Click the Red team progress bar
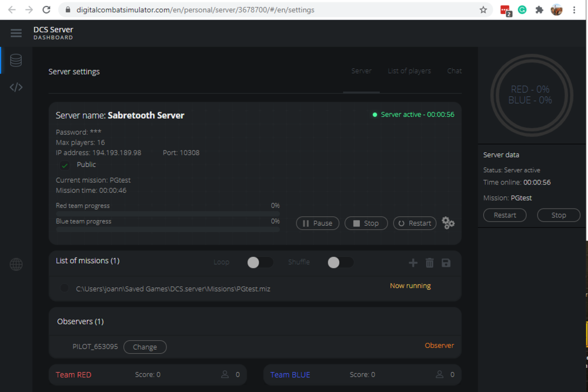This screenshot has width=588, height=392. point(168,213)
